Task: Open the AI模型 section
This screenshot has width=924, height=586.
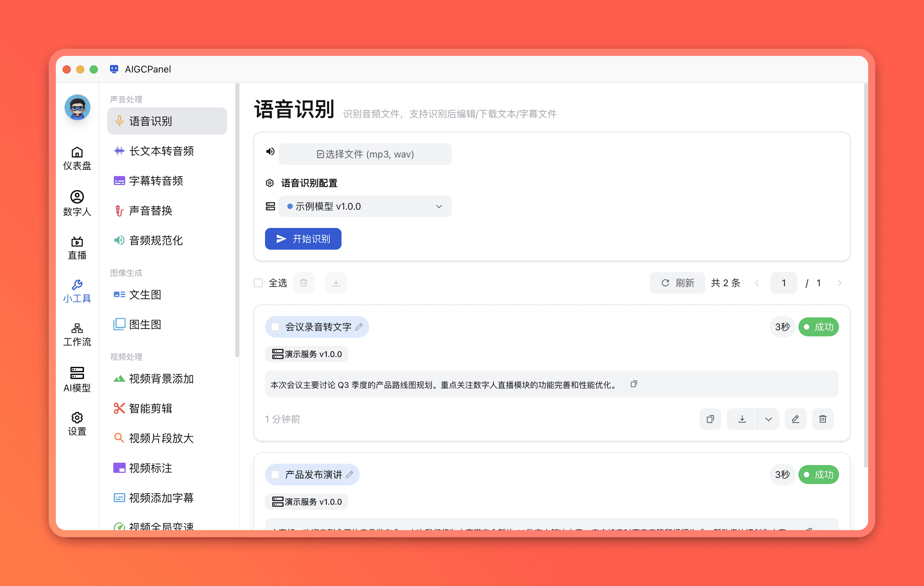Action: point(77,380)
